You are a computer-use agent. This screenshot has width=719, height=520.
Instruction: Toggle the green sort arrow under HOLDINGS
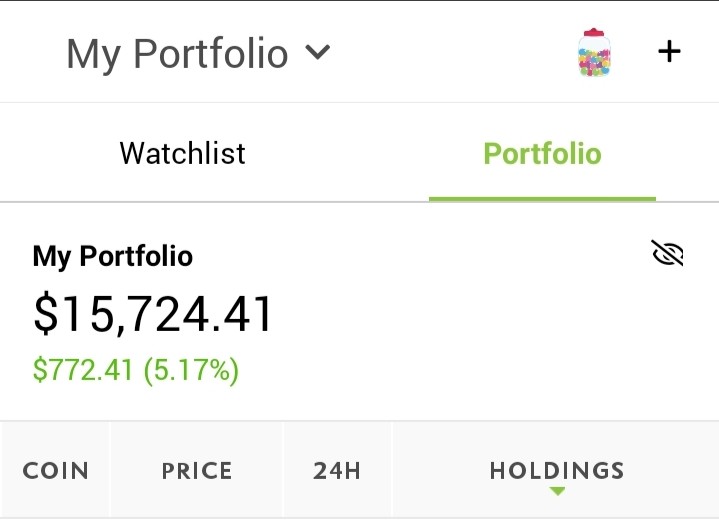[x=557, y=491]
